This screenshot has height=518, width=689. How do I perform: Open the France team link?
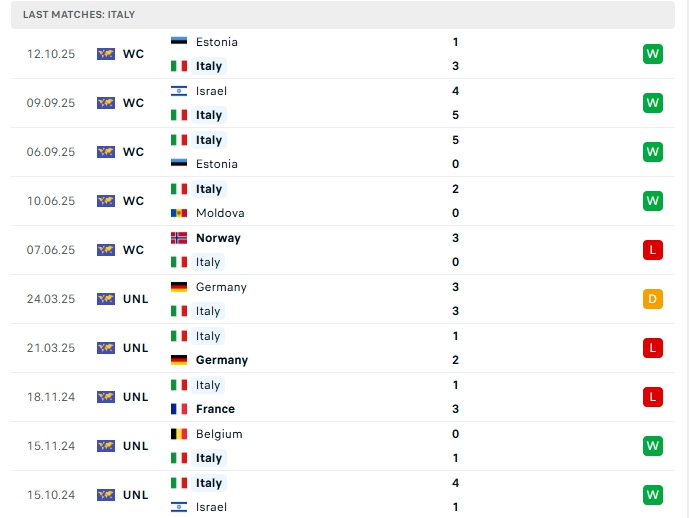tap(215, 409)
